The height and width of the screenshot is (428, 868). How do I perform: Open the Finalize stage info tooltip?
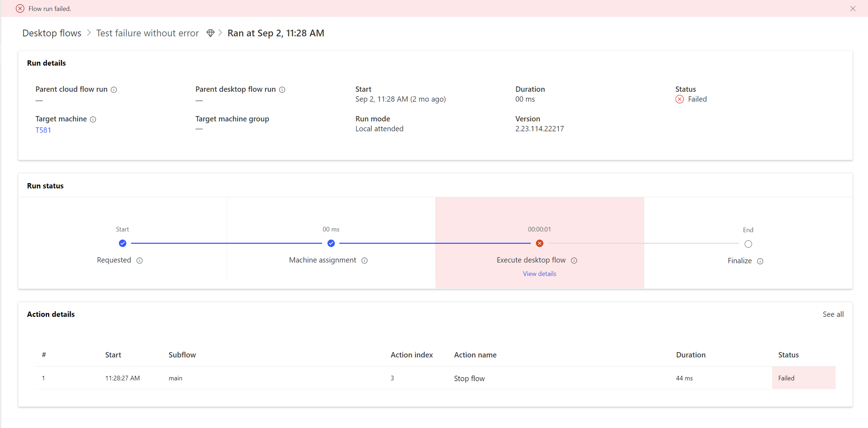coord(761,261)
